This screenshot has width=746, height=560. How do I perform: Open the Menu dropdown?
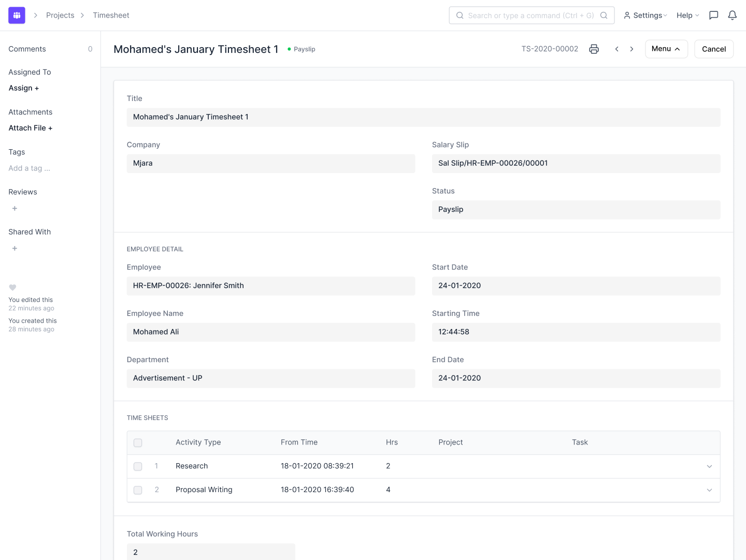coord(666,49)
